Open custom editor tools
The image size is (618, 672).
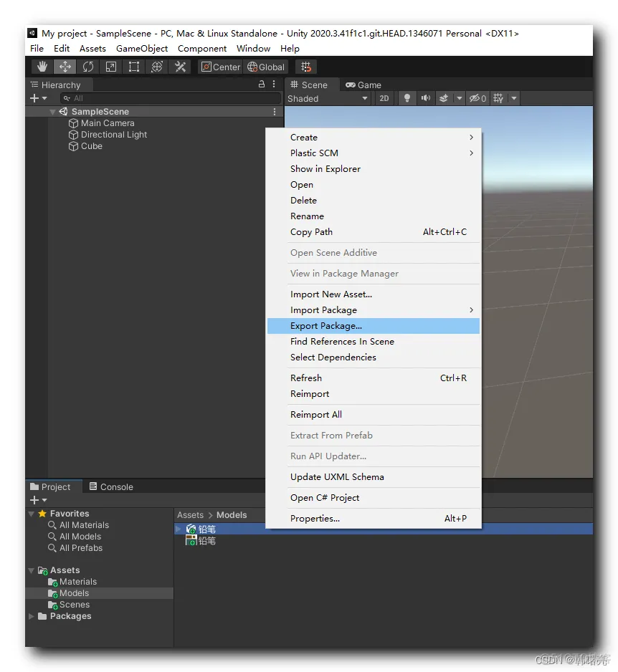click(x=180, y=67)
